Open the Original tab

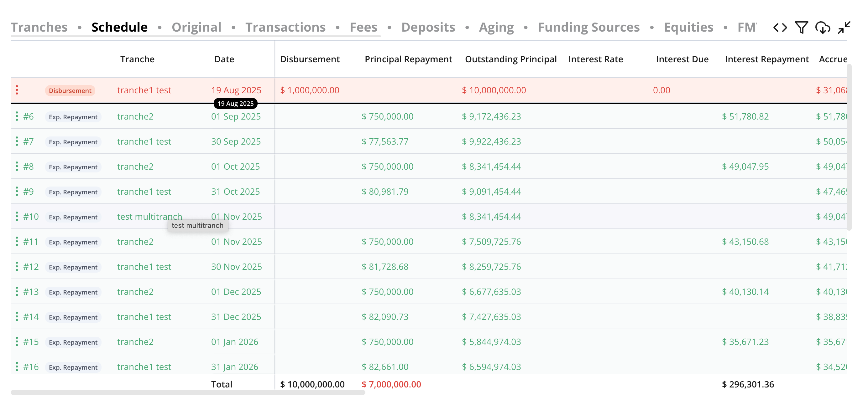click(x=196, y=27)
